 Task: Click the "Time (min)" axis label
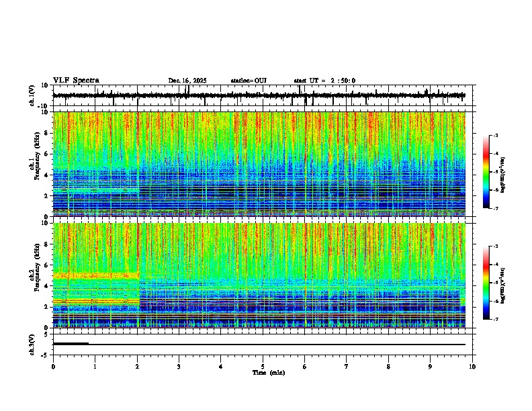tap(269, 373)
